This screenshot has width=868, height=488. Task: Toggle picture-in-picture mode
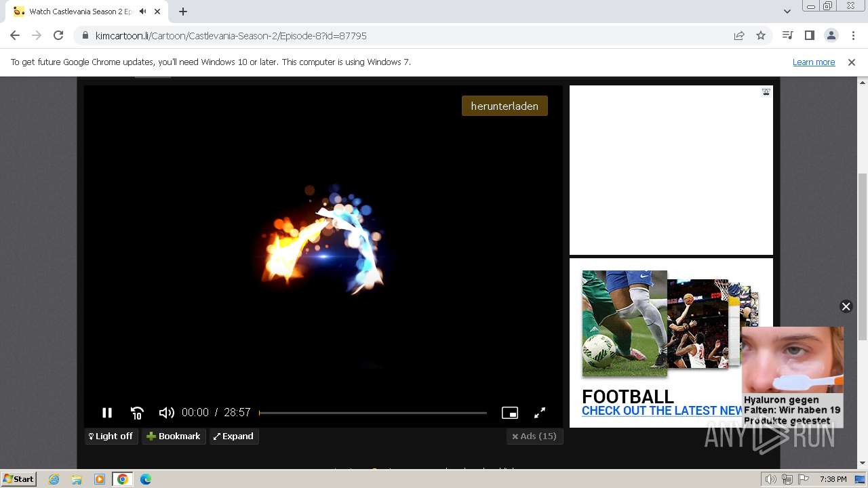510,412
